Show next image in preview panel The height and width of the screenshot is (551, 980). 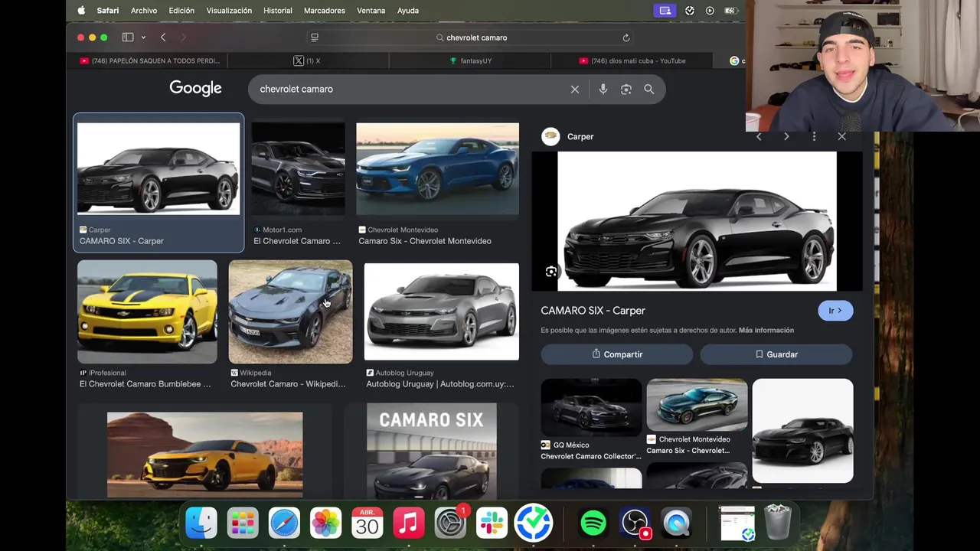click(x=786, y=136)
